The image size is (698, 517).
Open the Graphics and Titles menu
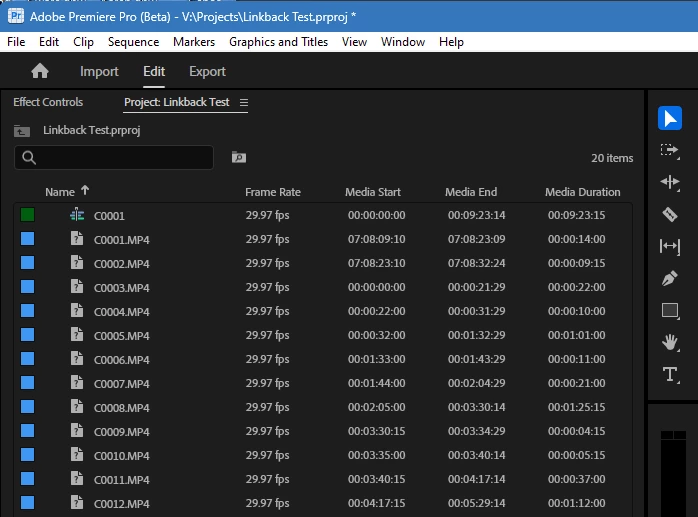pyautogui.click(x=278, y=42)
